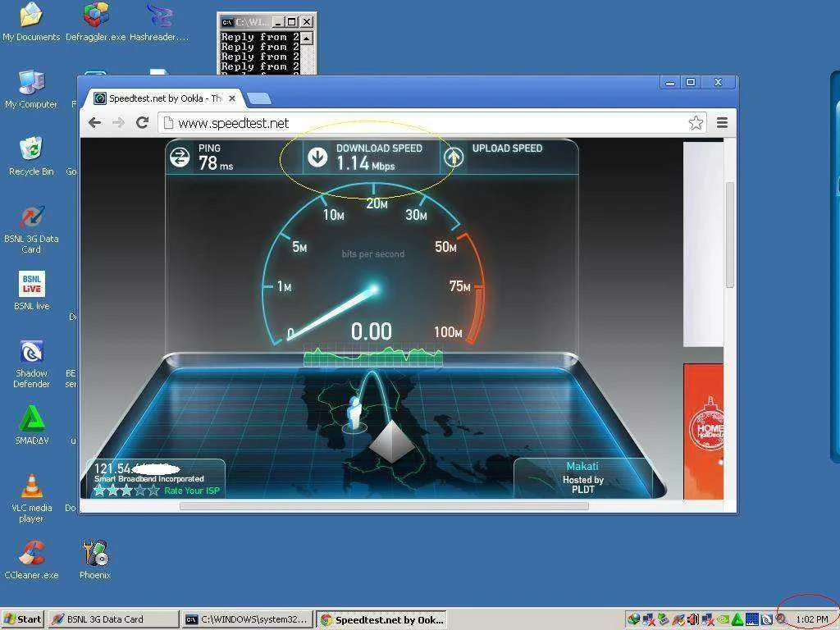
Task: Click the red speaker volume tray icon
Action: point(693,619)
